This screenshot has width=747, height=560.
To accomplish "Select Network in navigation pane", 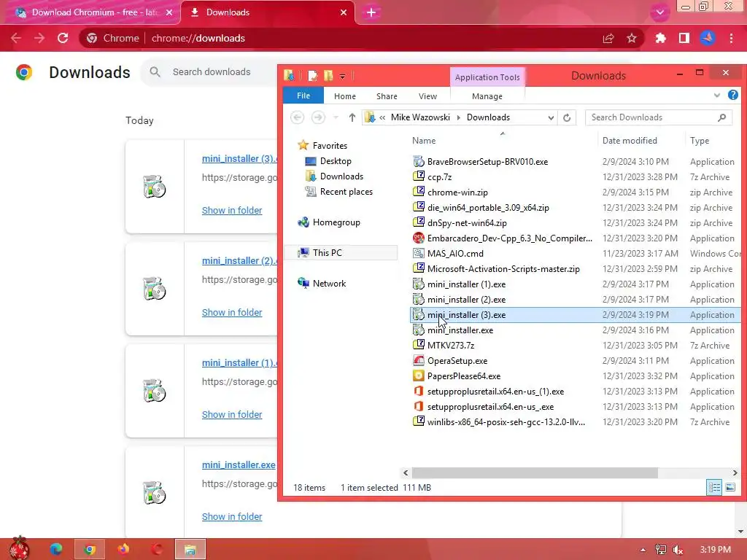I will (x=329, y=284).
